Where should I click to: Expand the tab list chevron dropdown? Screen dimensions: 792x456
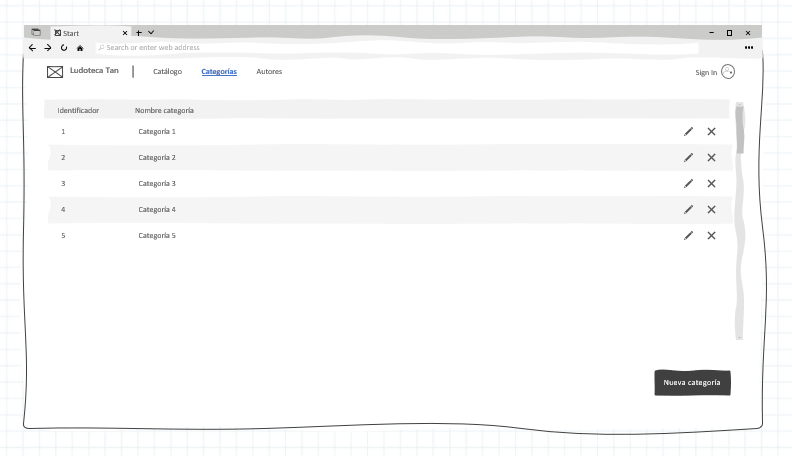[x=151, y=33]
